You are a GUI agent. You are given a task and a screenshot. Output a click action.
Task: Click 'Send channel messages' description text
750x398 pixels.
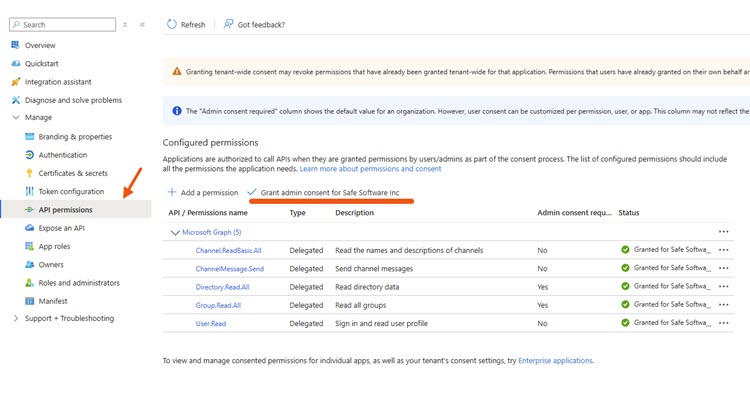(374, 269)
